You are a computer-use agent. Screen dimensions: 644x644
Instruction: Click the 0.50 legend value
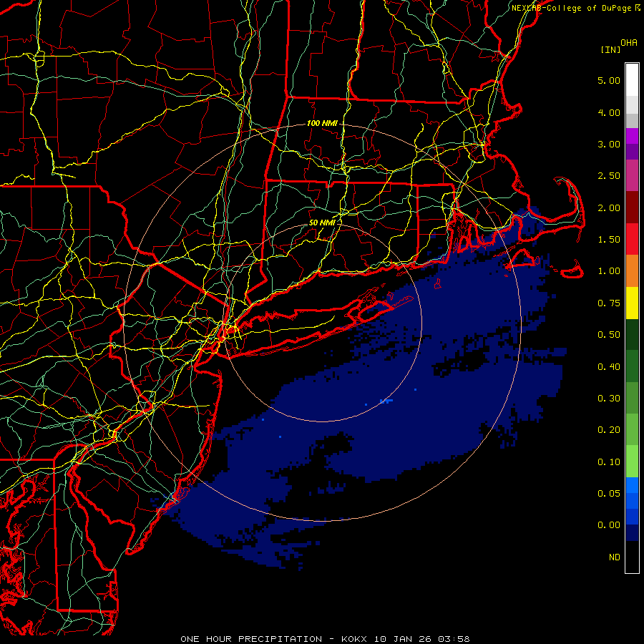pyautogui.click(x=609, y=335)
